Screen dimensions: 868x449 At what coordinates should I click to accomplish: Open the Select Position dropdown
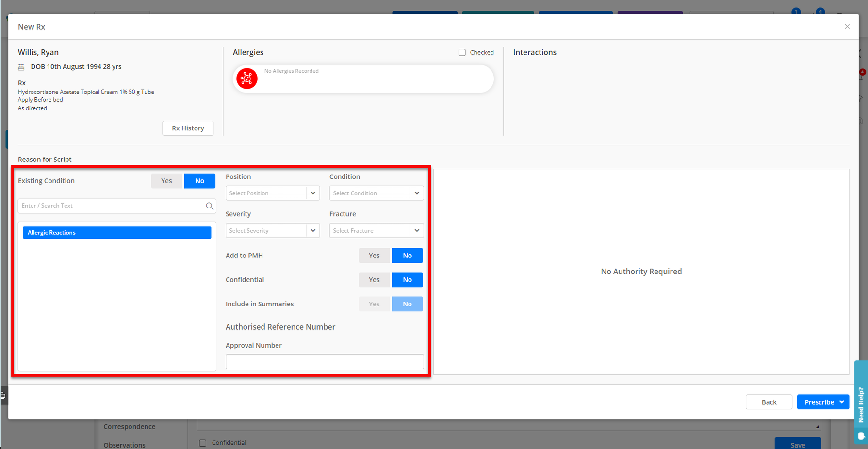273,193
